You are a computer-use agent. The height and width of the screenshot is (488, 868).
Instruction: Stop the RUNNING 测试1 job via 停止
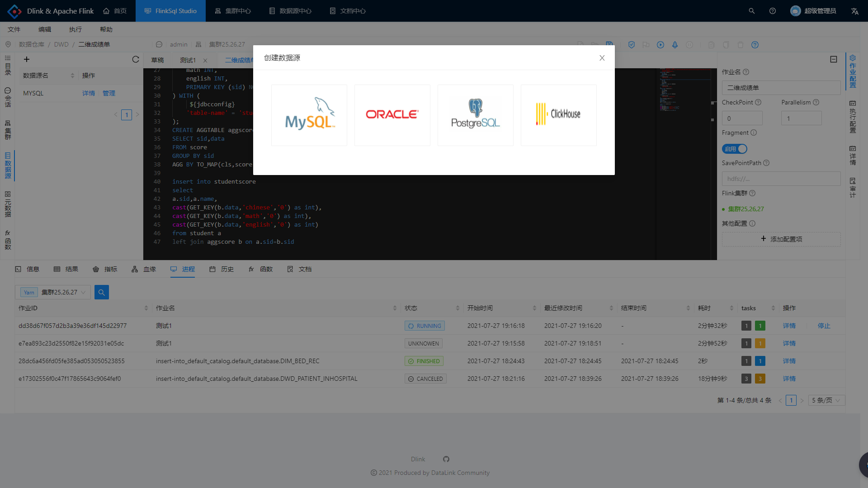click(x=824, y=326)
